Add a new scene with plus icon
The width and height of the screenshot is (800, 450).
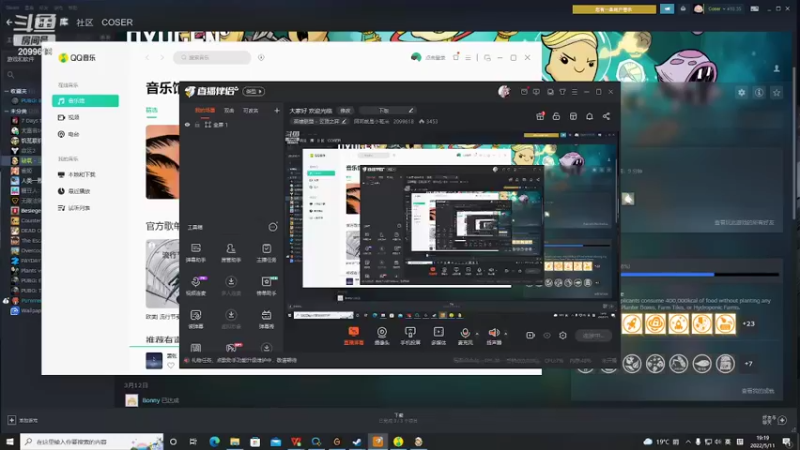277,110
